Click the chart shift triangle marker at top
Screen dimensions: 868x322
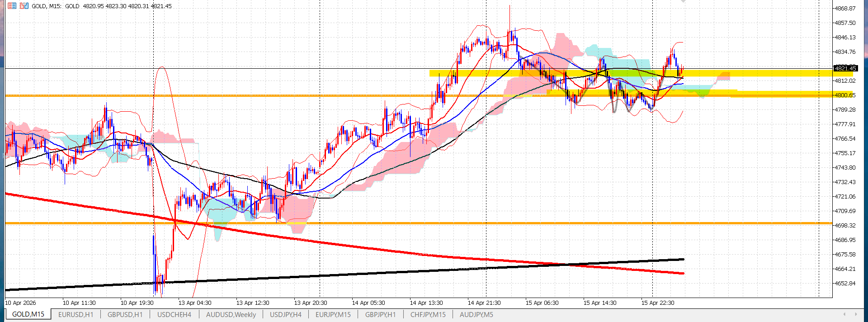[683, 1]
